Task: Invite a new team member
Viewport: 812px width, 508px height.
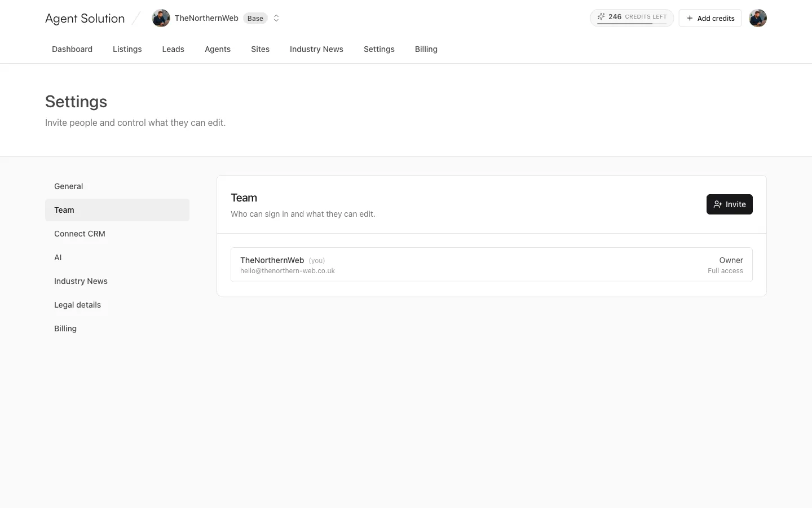Action: (729, 204)
